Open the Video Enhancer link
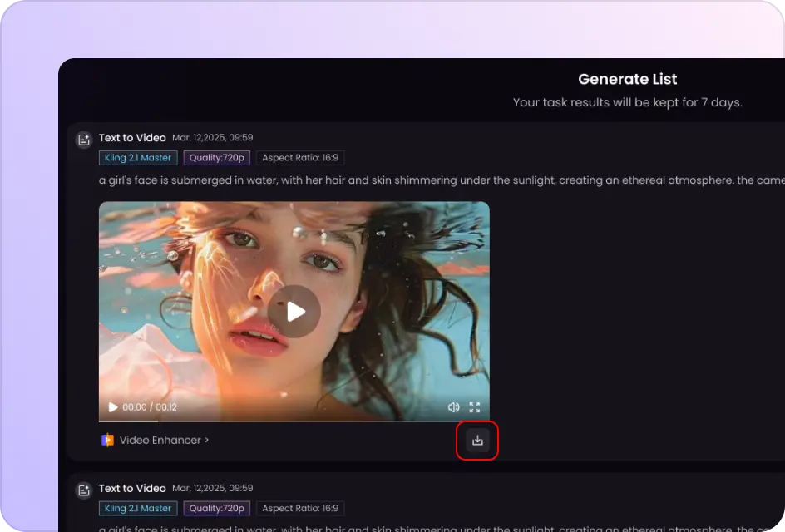Screen dimensions: 785x532 pos(164,440)
